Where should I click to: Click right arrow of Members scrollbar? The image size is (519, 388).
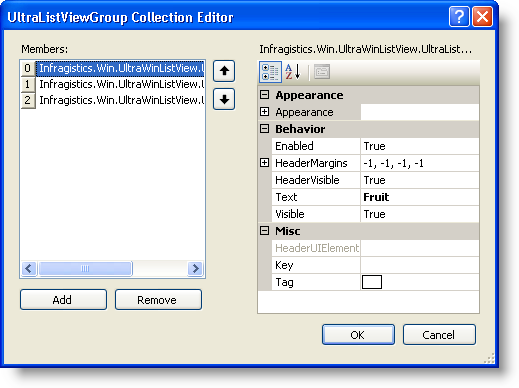[x=195, y=268]
